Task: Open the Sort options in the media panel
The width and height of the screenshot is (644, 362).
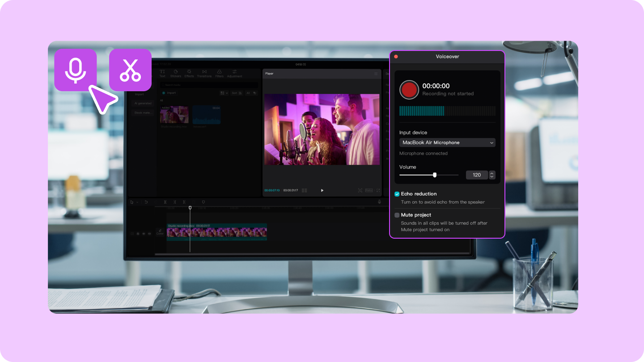Action: click(x=237, y=93)
